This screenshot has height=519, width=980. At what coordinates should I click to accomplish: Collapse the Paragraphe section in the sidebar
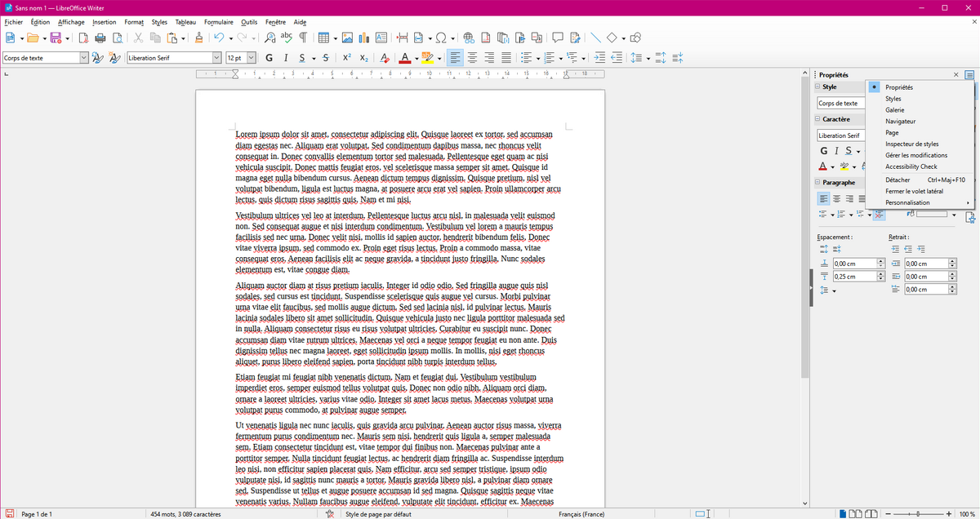(818, 183)
